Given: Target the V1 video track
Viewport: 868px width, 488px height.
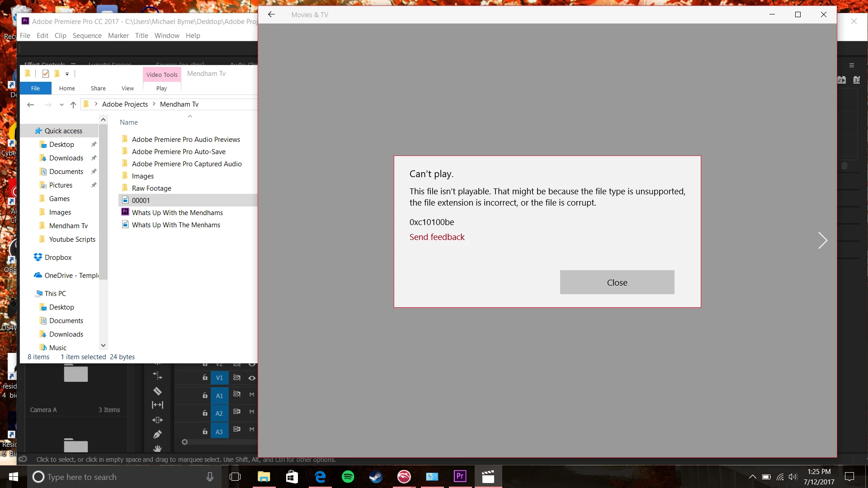Looking at the screenshot, I should click(x=219, y=378).
